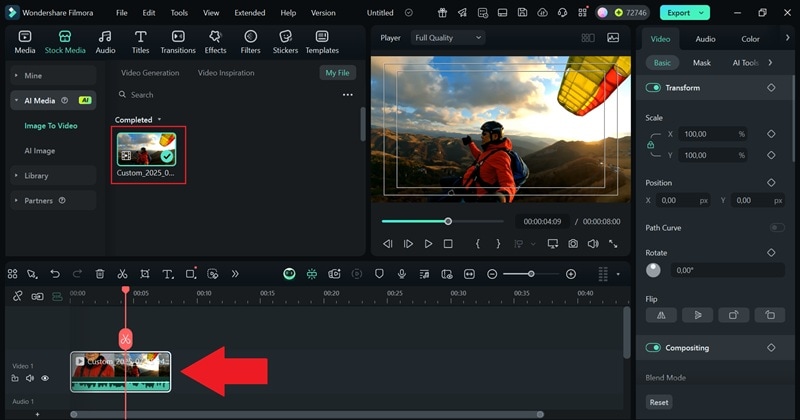Click the player progress slider handle
Viewport: 800px width, 420px height.
pos(448,221)
